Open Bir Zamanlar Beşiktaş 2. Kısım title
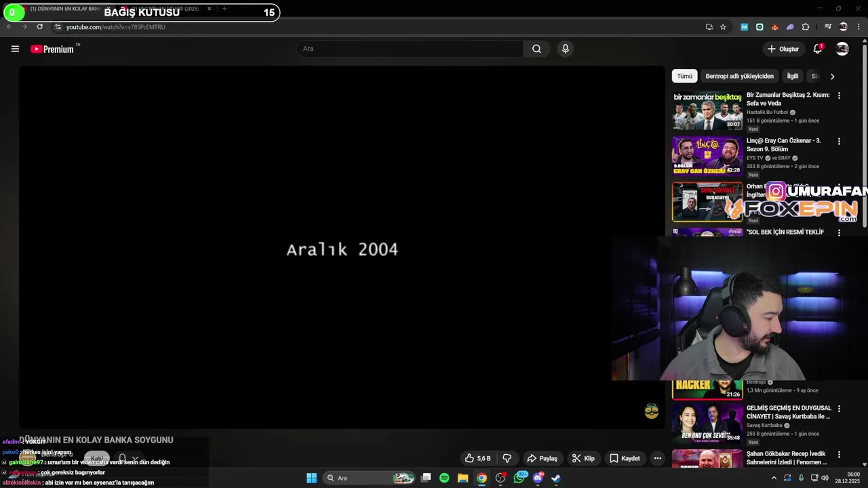Viewport: 868px width, 488px height. click(788, 99)
